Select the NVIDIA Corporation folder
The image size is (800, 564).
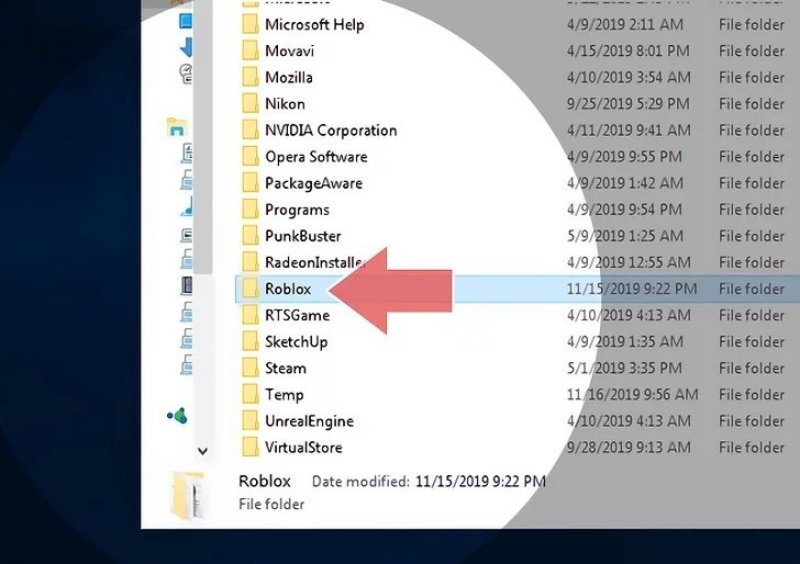tap(330, 130)
